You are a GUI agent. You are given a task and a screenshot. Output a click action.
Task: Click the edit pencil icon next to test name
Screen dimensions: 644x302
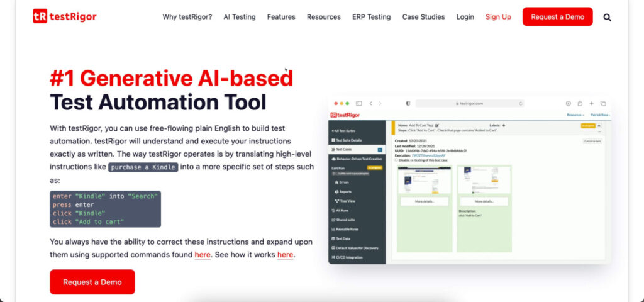(437, 125)
